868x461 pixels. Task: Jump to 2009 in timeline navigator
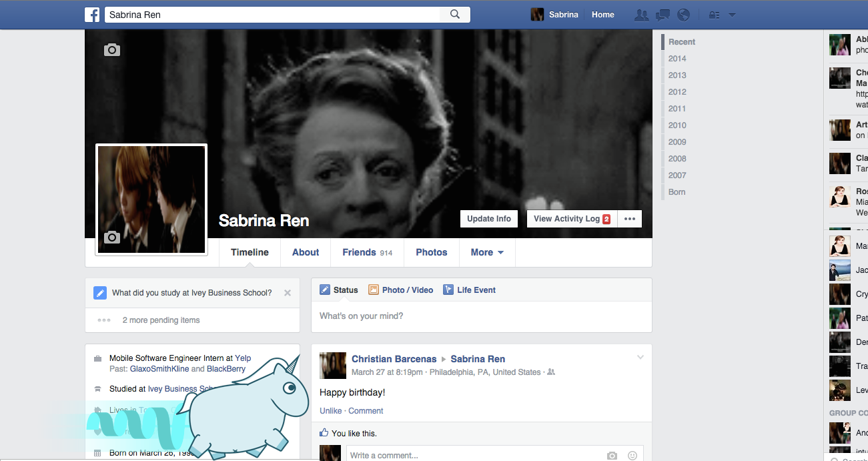[x=677, y=142]
